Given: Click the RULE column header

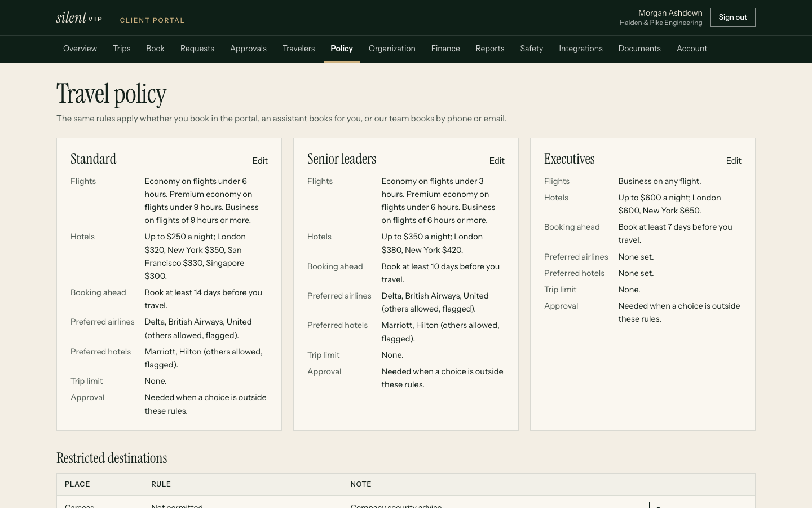Looking at the screenshot, I should [161, 484].
